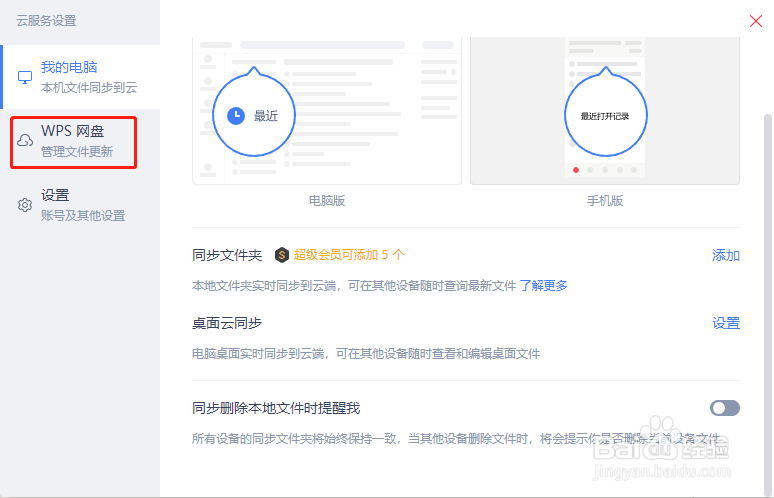Open the 了解更多 link

click(x=543, y=285)
